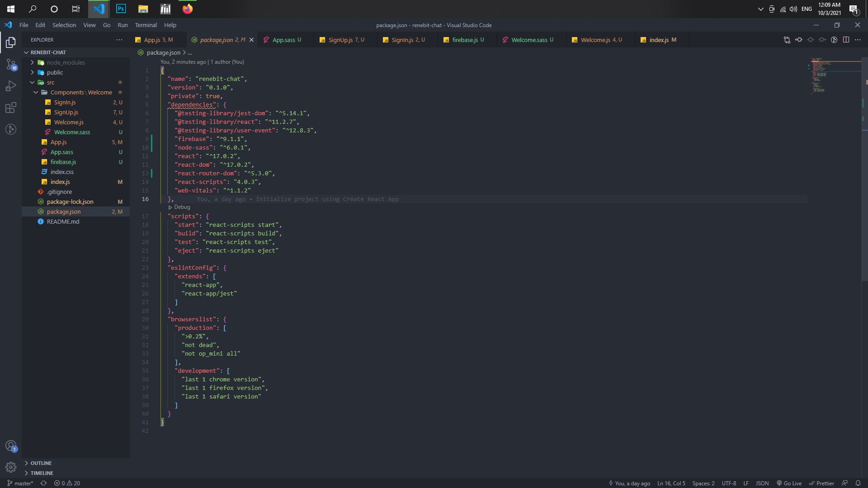The height and width of the screenshot is (488, 868).
Task: Open the File menu
Action: (x=24, y=25)
